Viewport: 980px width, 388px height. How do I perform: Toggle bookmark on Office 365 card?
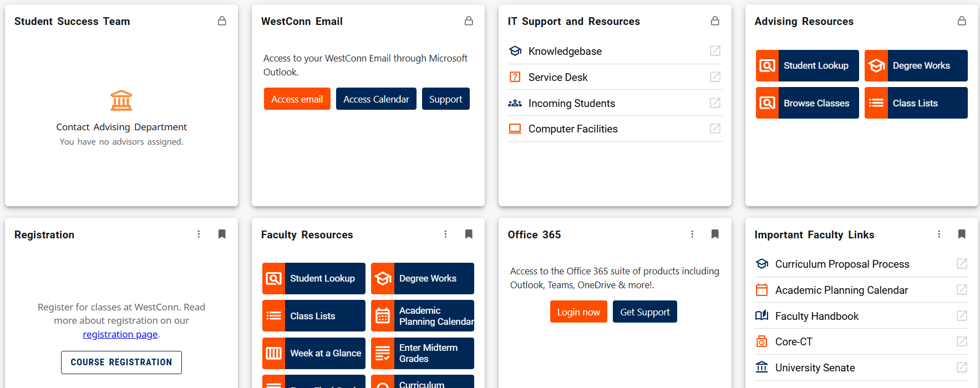click(x=715, y=234)
